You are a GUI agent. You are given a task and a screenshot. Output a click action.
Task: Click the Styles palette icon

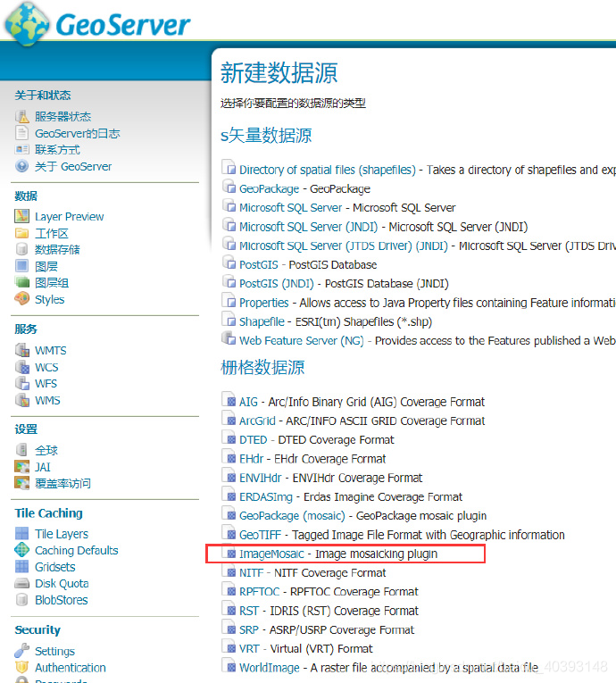point(21,299)
